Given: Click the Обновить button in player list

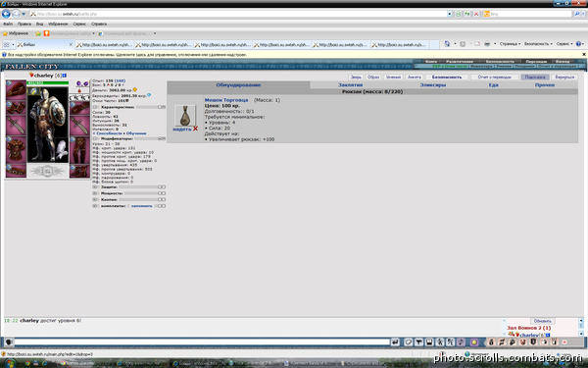Looking at the screenshot, I should 542,321.
